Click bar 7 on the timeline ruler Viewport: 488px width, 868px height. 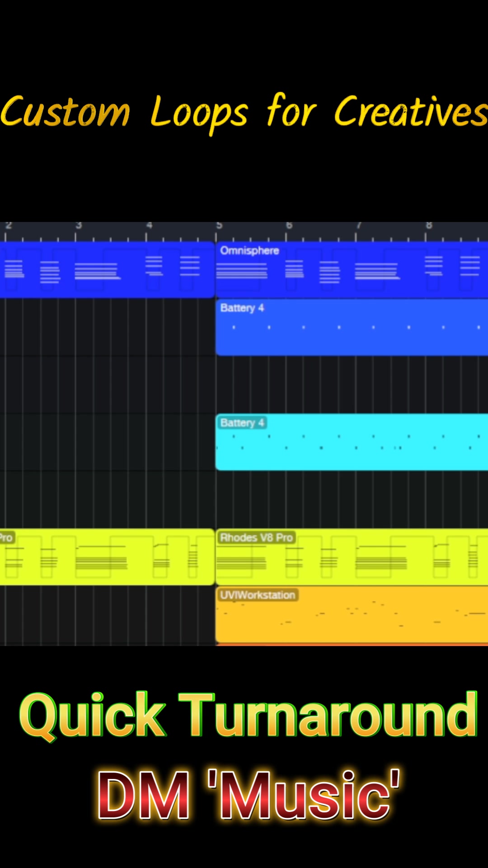[359, 226]
